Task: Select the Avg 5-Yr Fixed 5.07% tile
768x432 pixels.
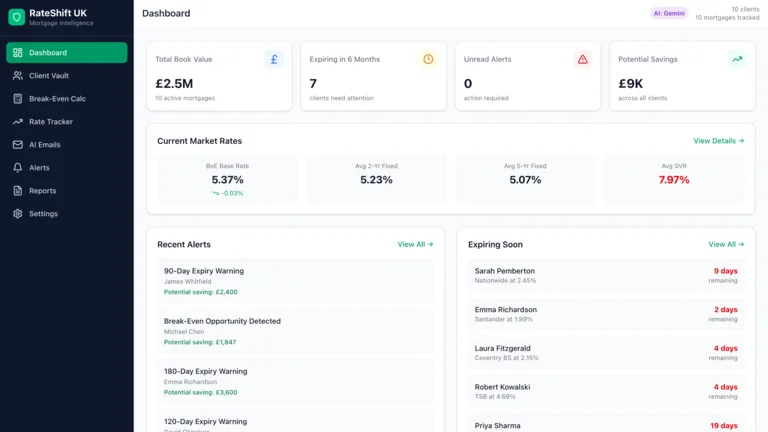Action: (525, 179)
